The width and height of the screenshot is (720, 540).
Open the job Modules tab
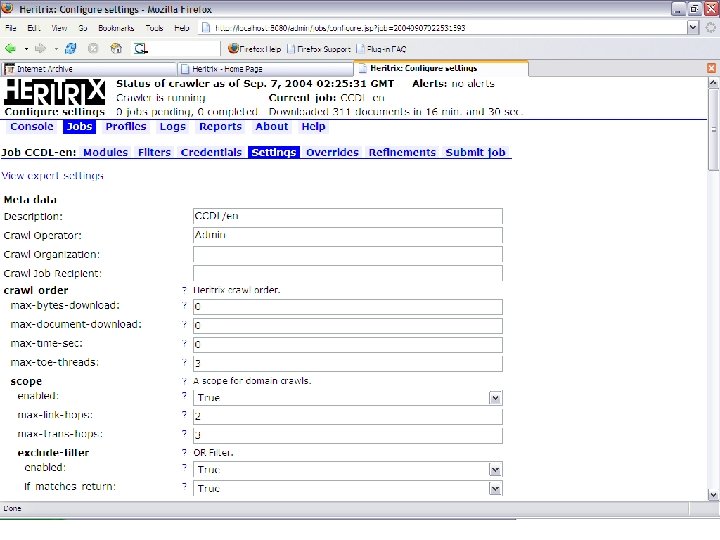tap(106, 152)
